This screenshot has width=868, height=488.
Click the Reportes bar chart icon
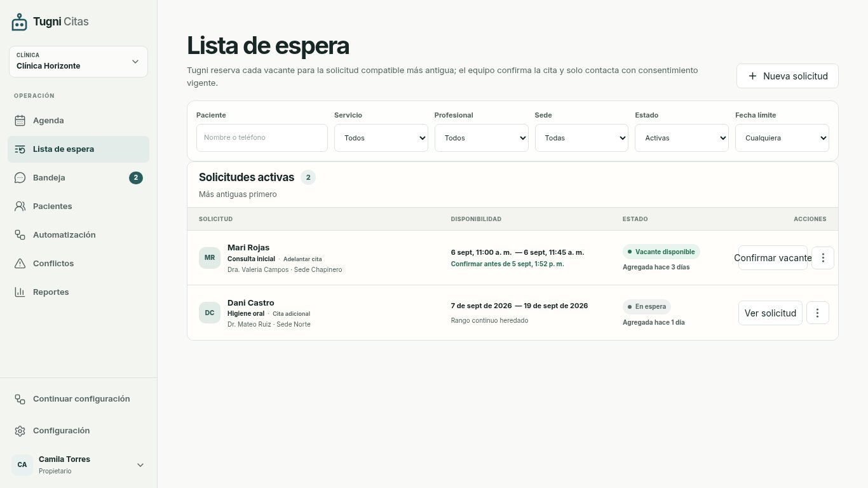[x=20, y=292]
